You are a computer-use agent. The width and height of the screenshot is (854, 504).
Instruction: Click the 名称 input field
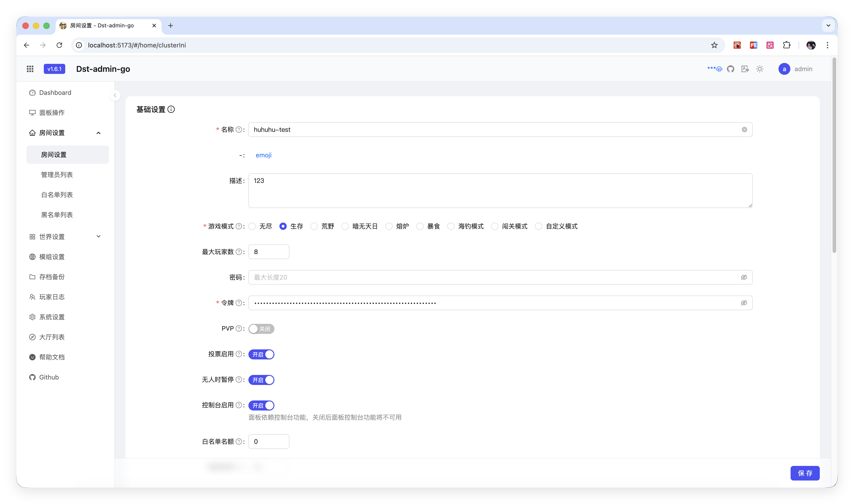(500, 130)
